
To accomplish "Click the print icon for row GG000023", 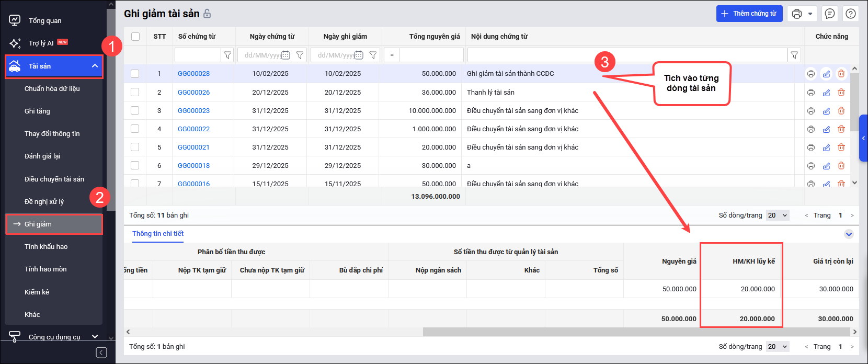I will tap(811, 111).
